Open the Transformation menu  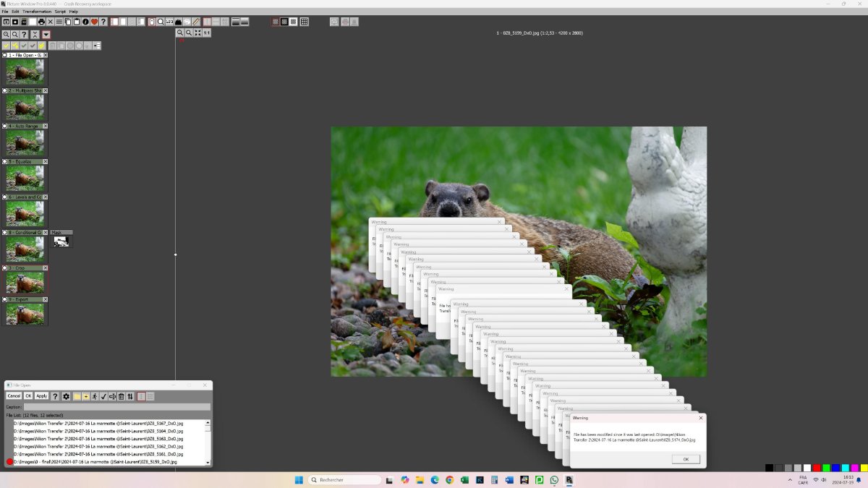tap(37, 12)
